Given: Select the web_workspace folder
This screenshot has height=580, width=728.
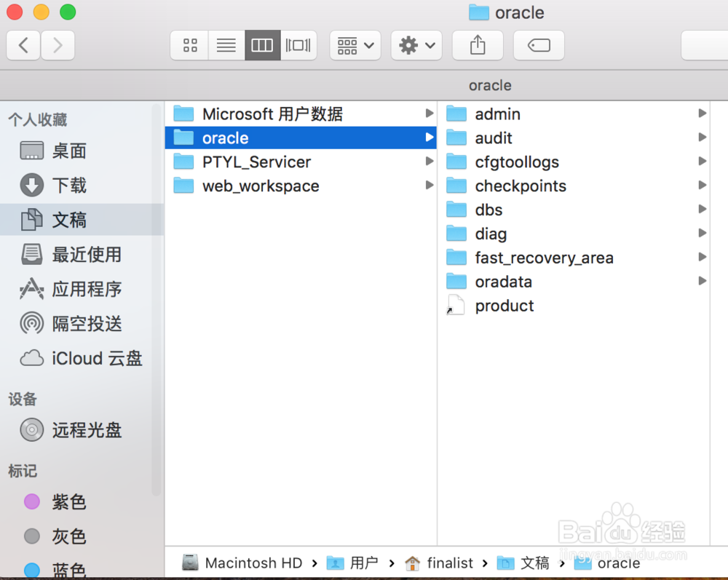Looking at the screenshot, I should [x=301, y=186].
